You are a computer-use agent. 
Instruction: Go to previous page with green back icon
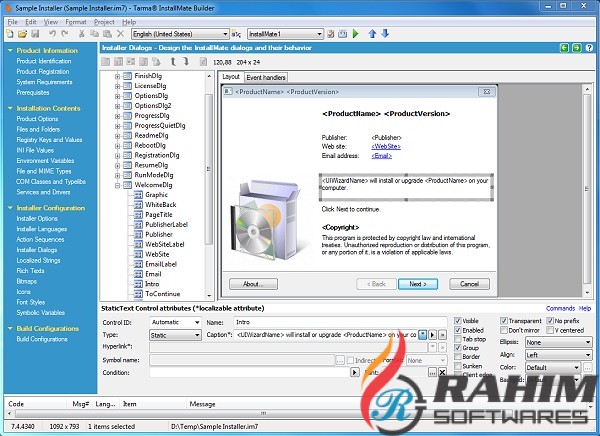[x=564, y=48]
